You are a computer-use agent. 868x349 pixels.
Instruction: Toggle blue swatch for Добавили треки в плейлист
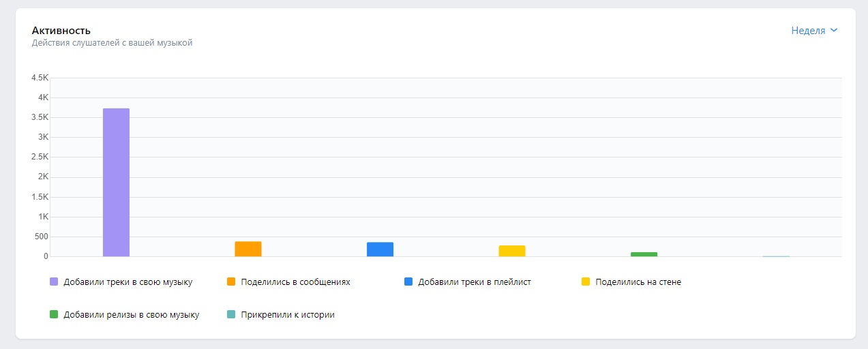[408, 282]
